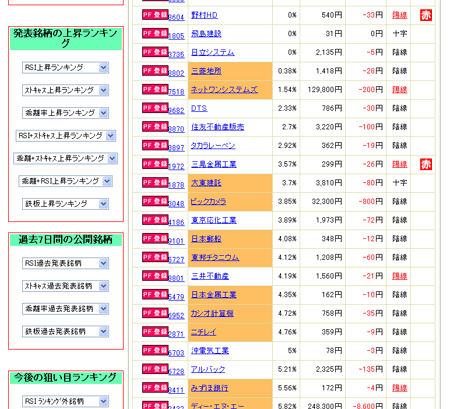This screenshot has width=450, height=409.
Task: Click stock code link 1805
Action: [176, 36]
